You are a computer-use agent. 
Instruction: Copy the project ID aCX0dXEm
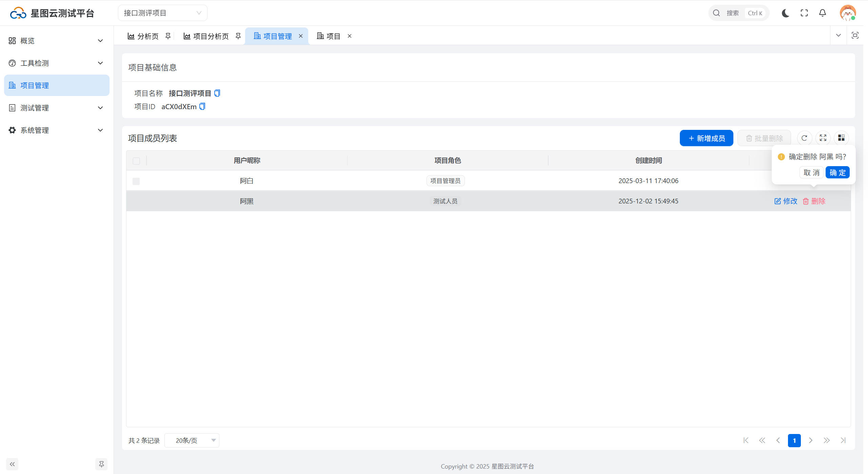[202, 106]
